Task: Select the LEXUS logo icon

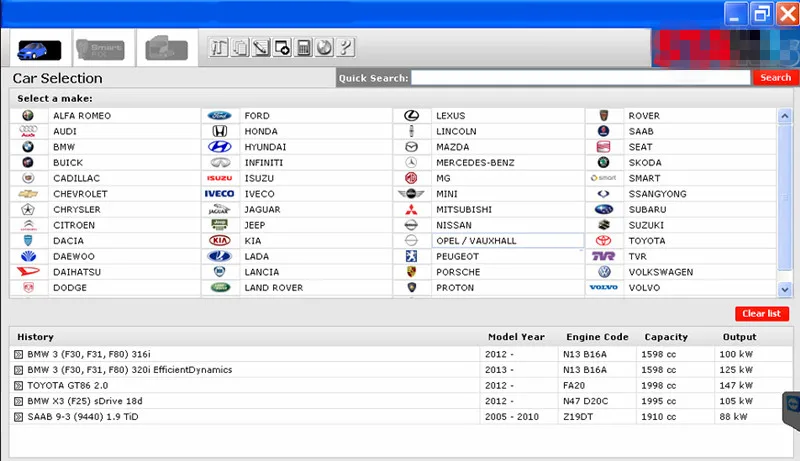Action: 411,116
